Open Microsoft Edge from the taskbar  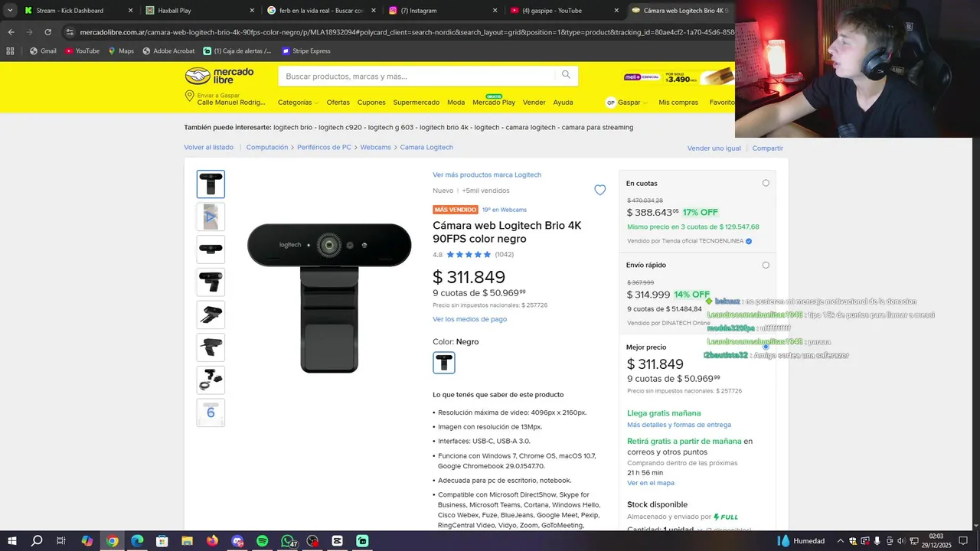pos(137,541)
